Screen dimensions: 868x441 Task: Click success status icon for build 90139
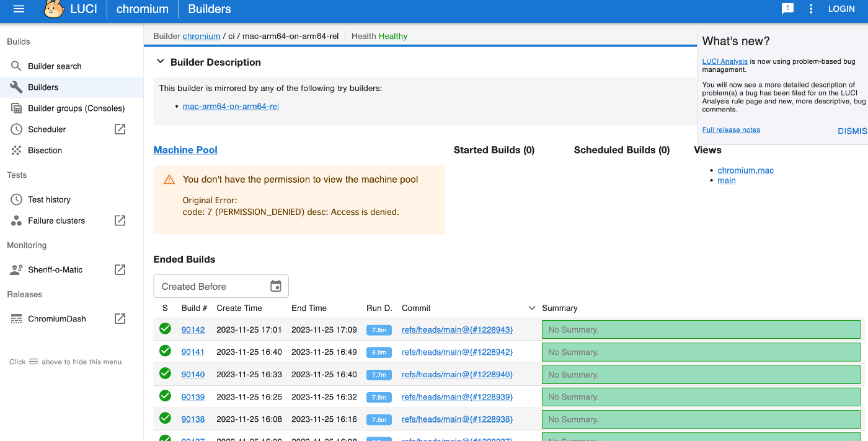[165, 396]
